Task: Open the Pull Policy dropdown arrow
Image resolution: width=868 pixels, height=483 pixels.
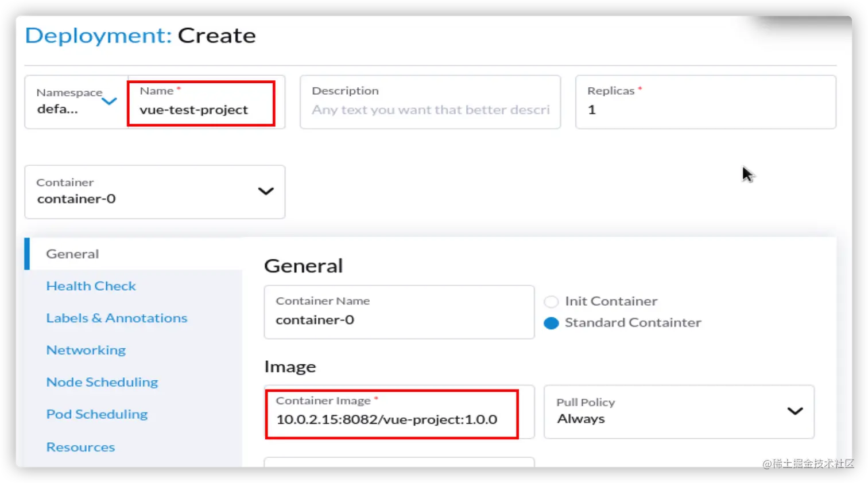Action: 795,411
